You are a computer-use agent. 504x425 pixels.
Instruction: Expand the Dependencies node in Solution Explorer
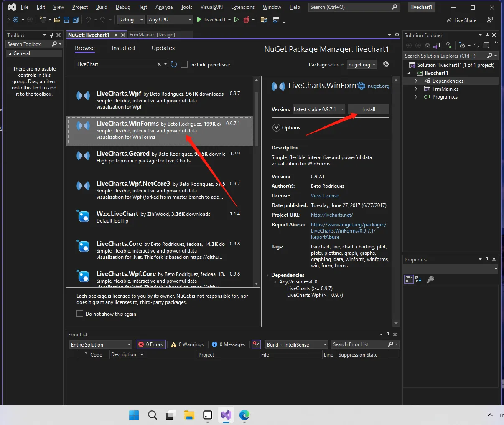coord(416,81)
